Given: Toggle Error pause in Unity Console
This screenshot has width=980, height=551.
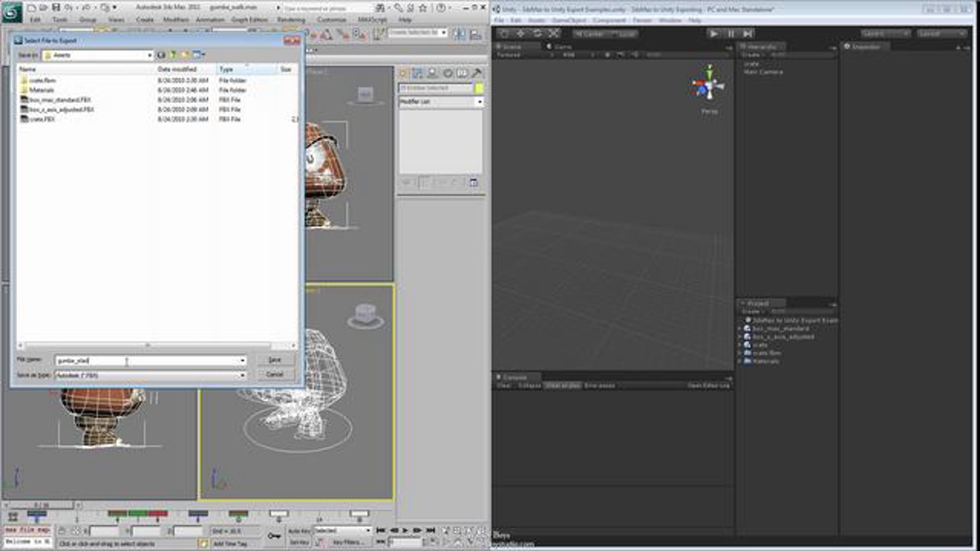Looking at the screenshot, I should [x=599, y=385].
